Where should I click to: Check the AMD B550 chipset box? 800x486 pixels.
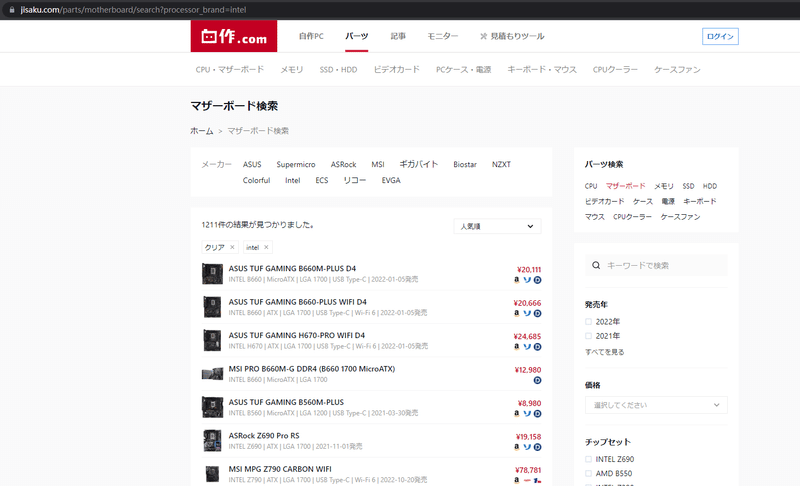[588, 473]
